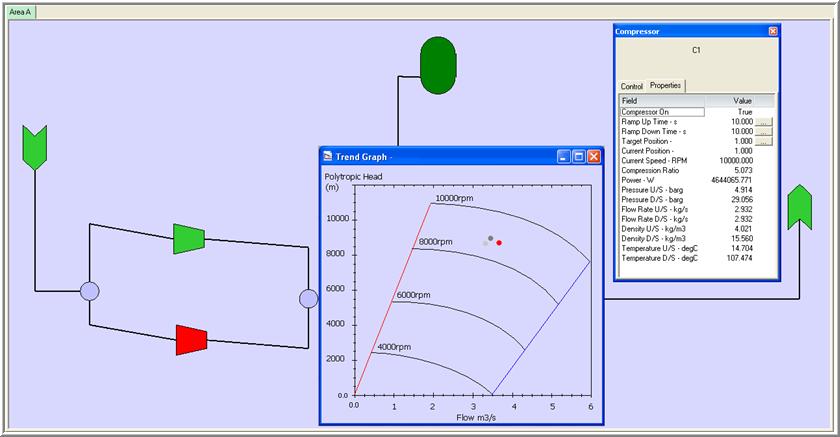Select the Density D/S row
The image size is (840, 437).
pos(697,238)
